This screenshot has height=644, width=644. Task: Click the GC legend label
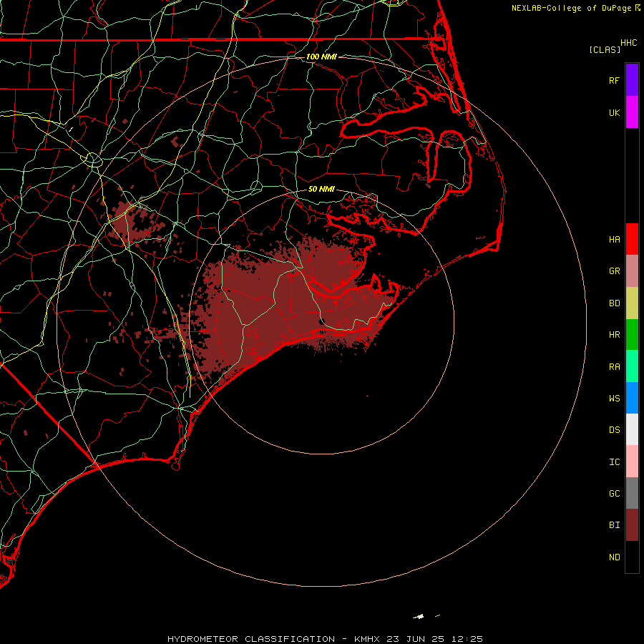tap(614, 494)
